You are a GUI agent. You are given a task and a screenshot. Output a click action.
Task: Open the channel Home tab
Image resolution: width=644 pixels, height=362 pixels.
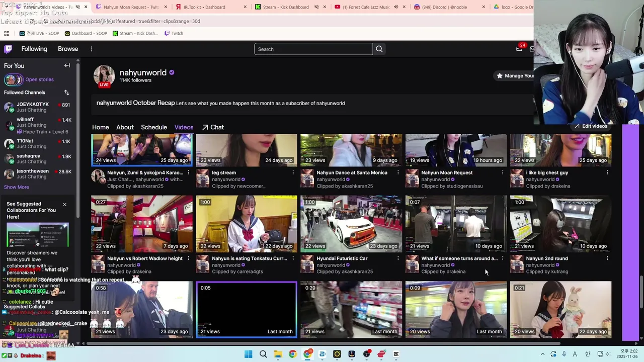pyautogui.click(x=101, y=127)
